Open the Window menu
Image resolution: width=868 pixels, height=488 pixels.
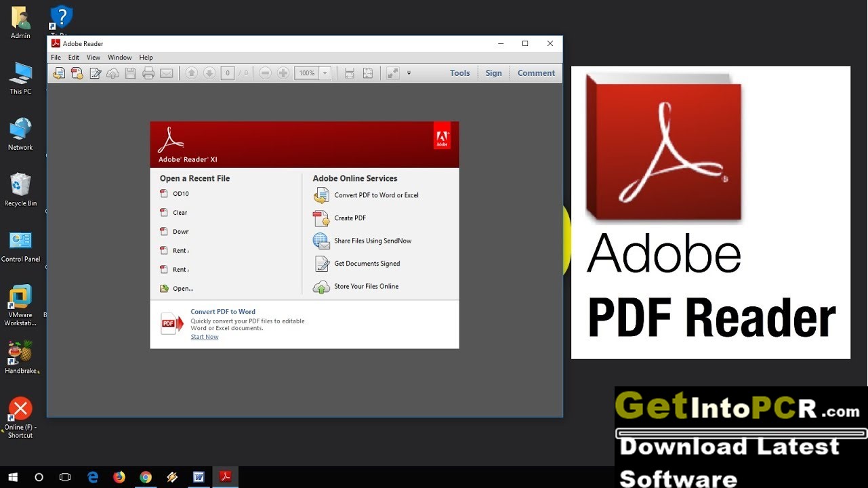click(x=120, y=58)
